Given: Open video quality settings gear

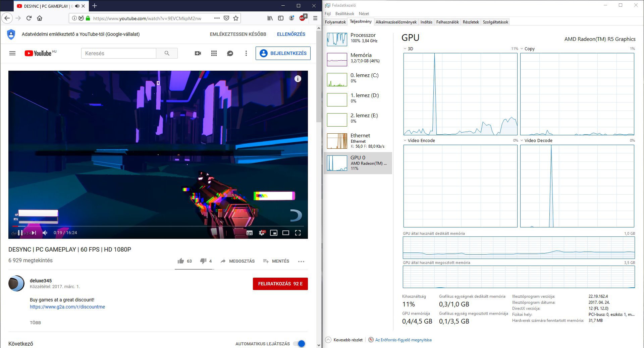Looking at the screenshot, I should point(262,233).
